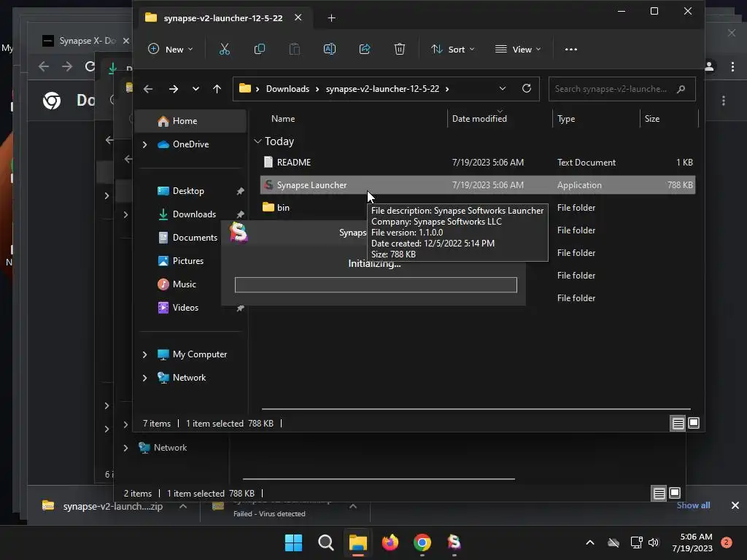Open Chrome profile avatar icon
The width and height of the screenshot is (747, 560).
pos(709,66)
